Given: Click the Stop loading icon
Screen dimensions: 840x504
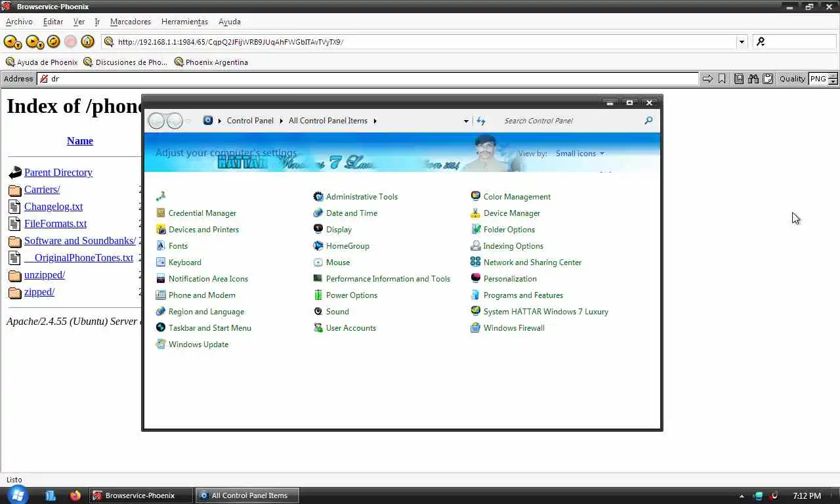Looking at the screenshot, I should 70,42.
